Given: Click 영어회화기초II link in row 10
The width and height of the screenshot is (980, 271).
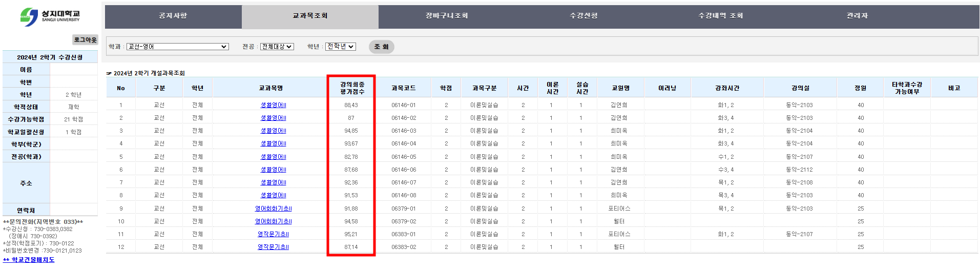Looking at the screenshot, I should click(273, 221).
